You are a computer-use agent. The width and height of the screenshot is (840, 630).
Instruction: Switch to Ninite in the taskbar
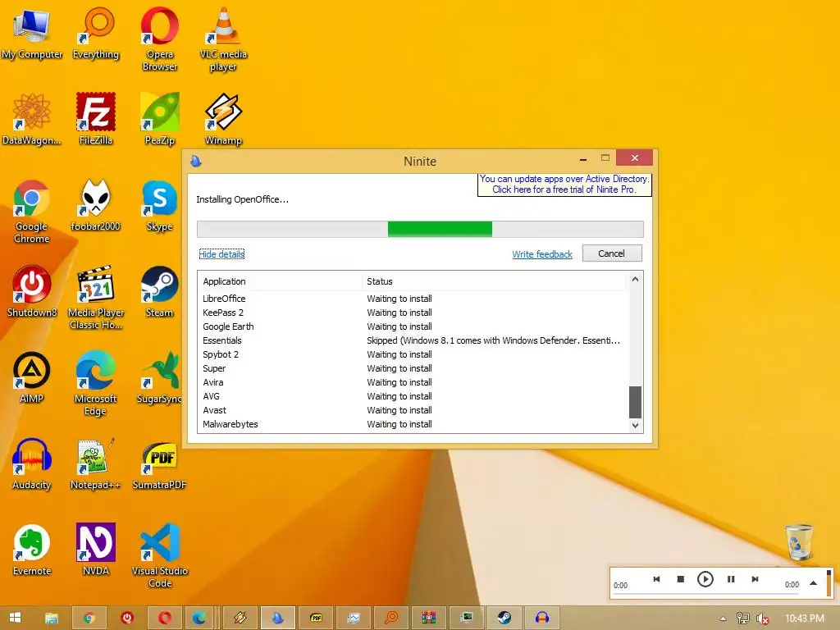(x=277, y=618)
